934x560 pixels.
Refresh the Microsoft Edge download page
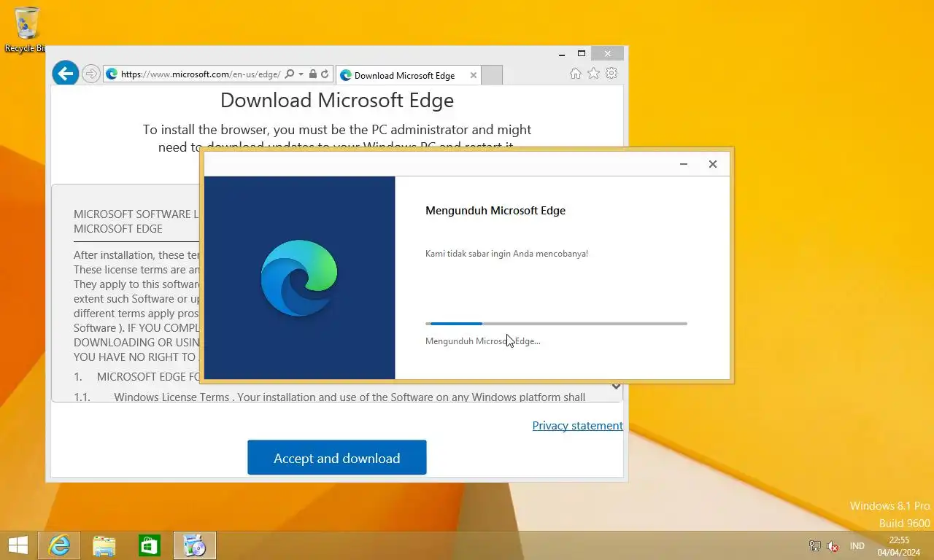pyautogui.click(x=325, y=74)
